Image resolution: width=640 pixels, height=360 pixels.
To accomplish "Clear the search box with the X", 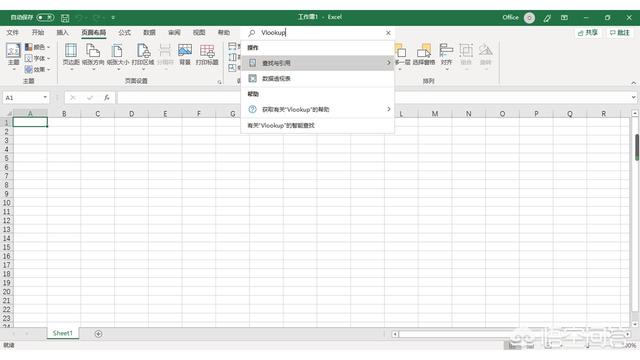I will coord(388,33).
